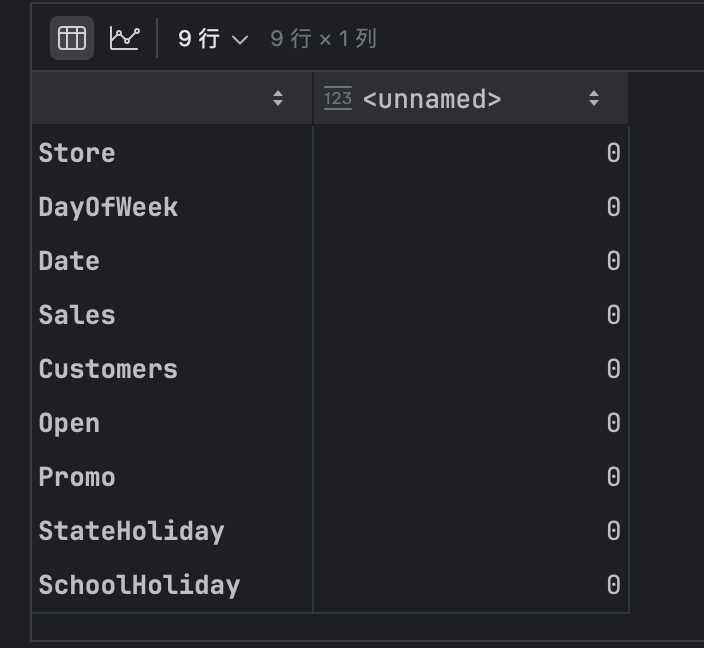This screenshot has width=704, height=648.
Task: Click the DayOfWeek value cell 0
Action: point(471,207)
